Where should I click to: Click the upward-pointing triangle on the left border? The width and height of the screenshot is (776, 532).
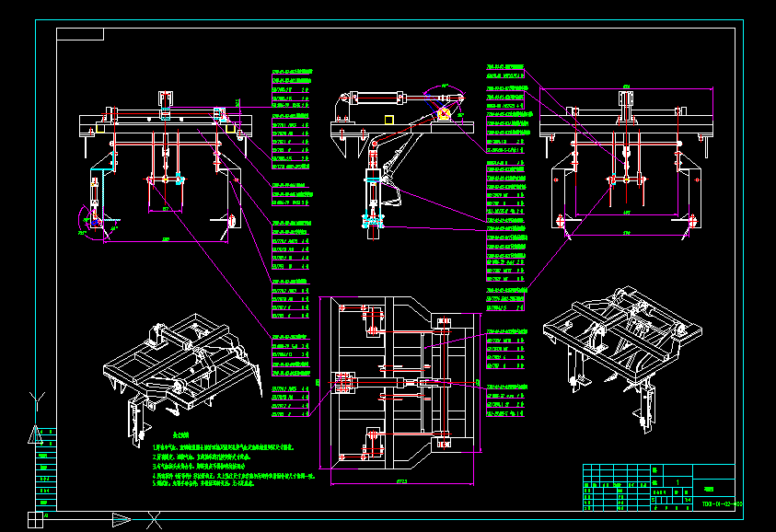coord(35,434)
